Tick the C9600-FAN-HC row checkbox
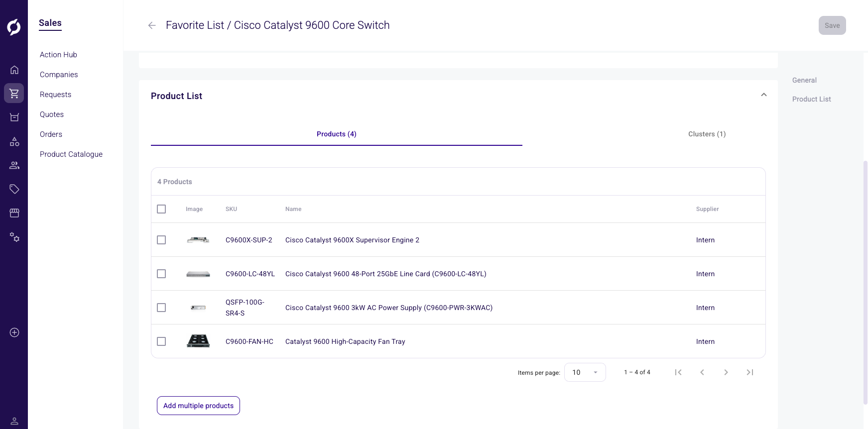Viewport: 868px width, 429px height. pyautogui.click(x=161, y=341)
